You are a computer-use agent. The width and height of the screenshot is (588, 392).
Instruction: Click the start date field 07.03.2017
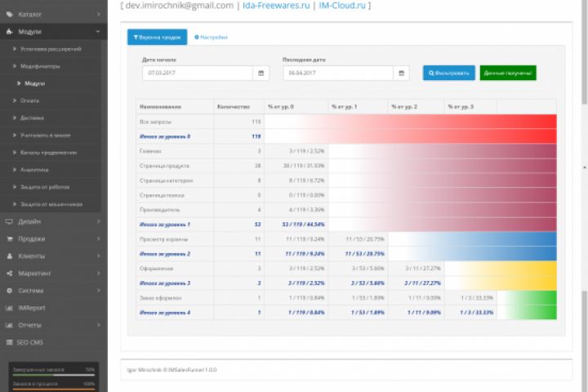[198, 73]
